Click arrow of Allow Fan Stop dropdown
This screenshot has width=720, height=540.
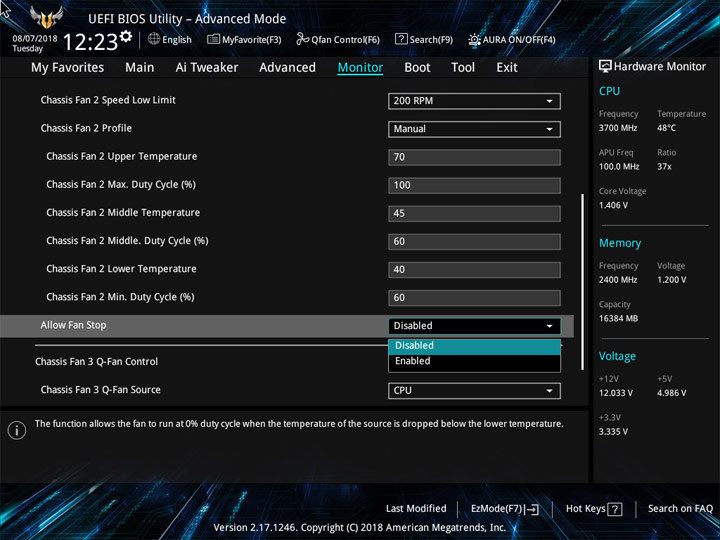[549, 326]
